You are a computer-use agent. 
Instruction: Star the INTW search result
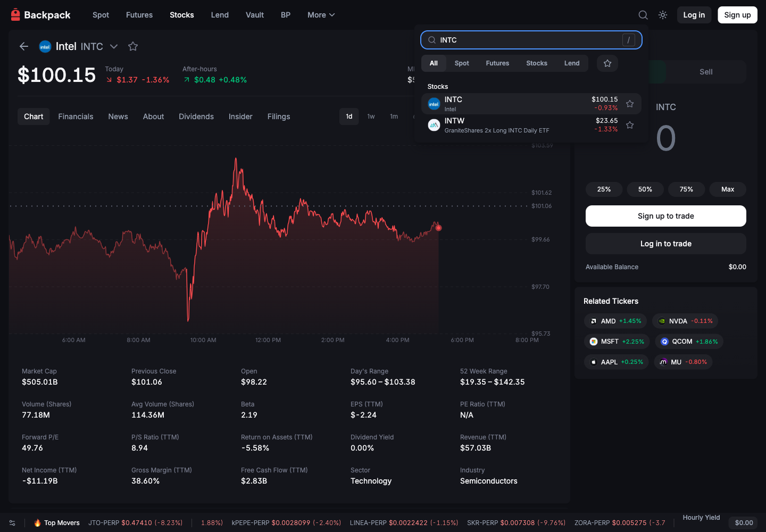tap(630, 125)
